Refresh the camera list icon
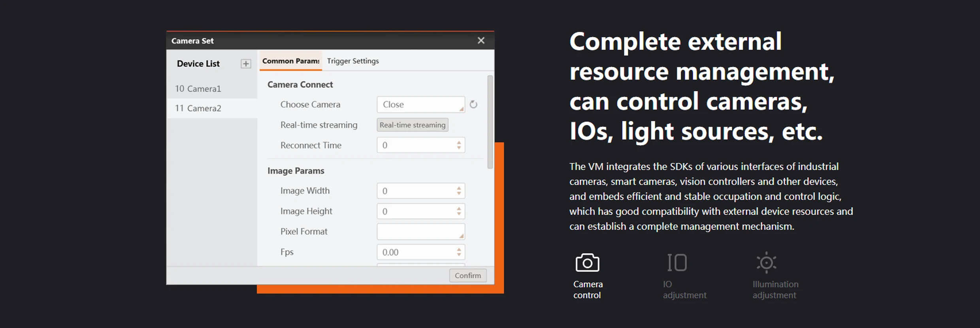Viewport: 980px width, 328px height. (473, 104)
